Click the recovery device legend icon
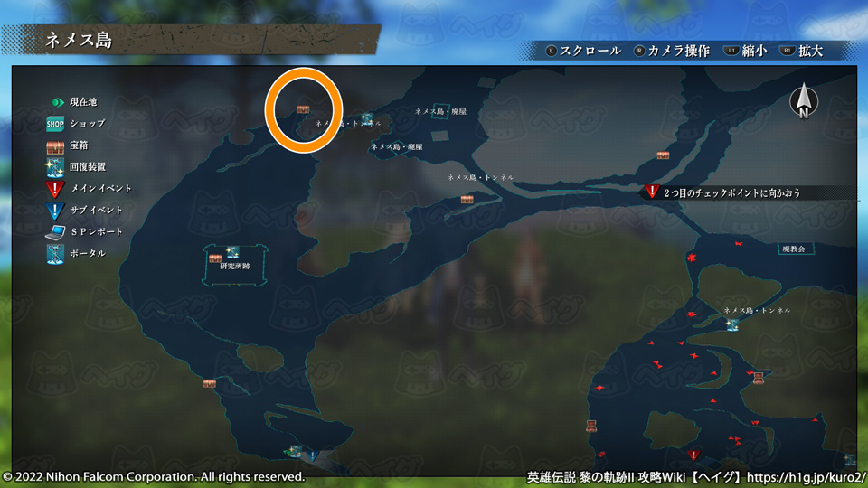 [55, 167]
